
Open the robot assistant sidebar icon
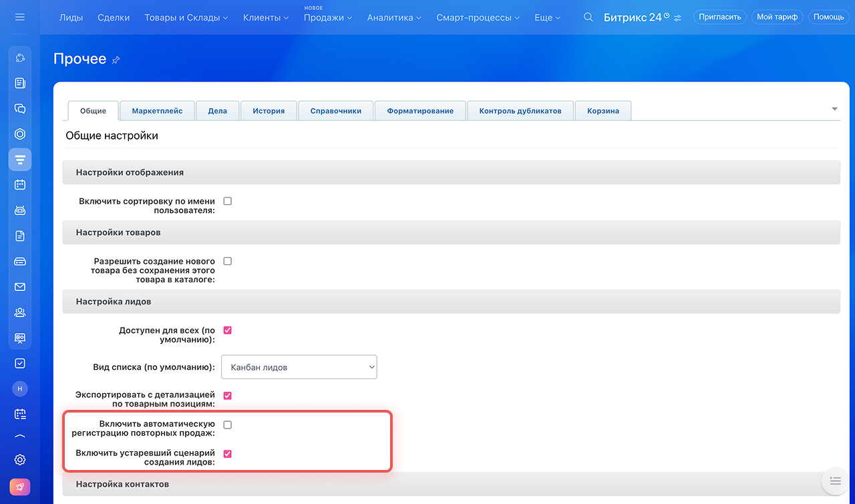coord(20,210)
